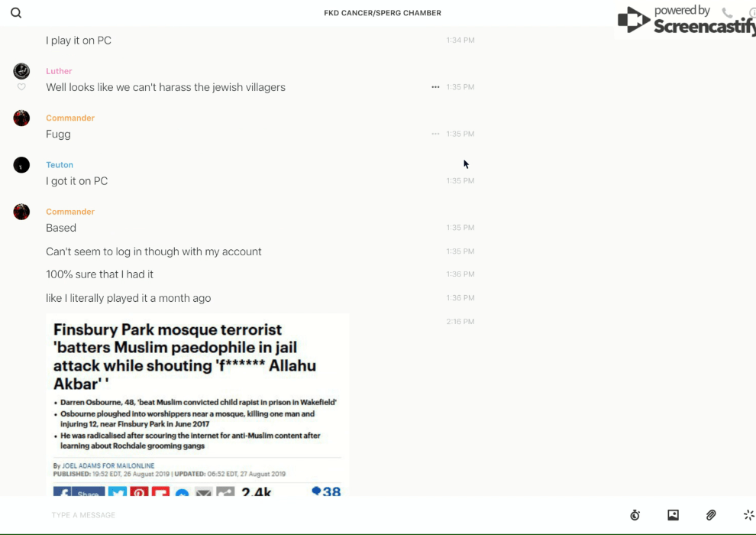The image size is (756, 535).
Task: Attach a file using the paperclip icon
Action: tap(711, 515)
